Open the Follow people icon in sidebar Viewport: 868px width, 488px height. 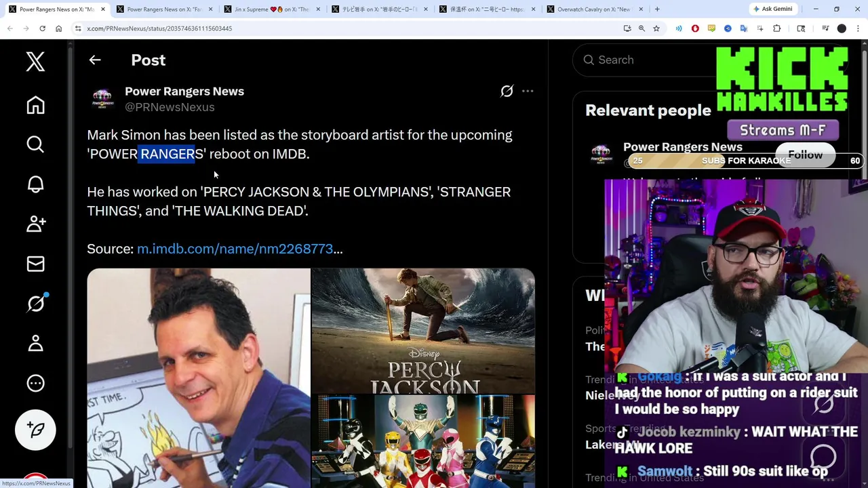(x=35, y=224)
